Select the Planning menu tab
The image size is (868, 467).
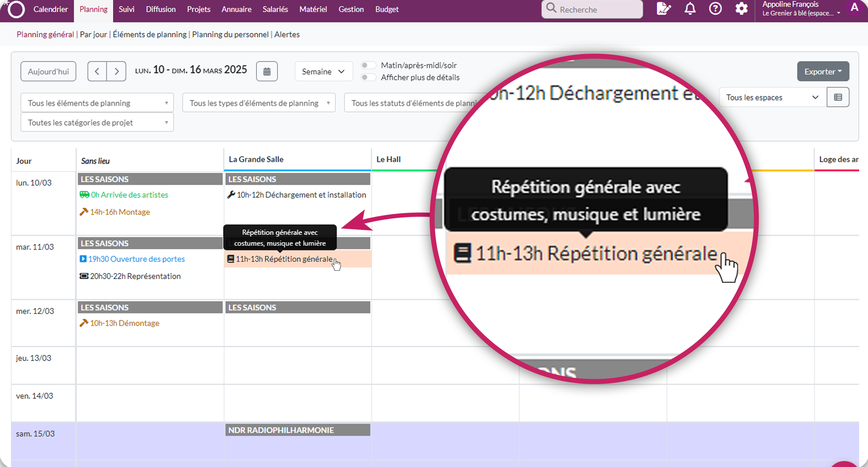pyautogui.click(x=93, y=10)
